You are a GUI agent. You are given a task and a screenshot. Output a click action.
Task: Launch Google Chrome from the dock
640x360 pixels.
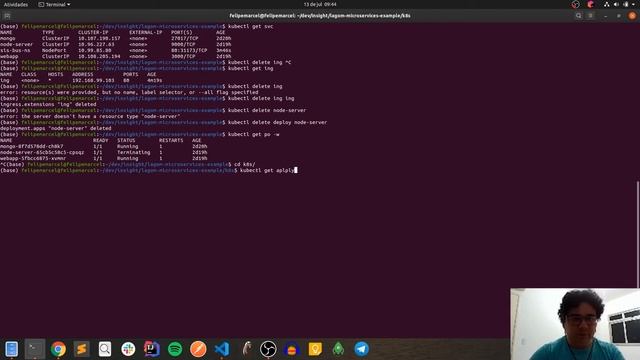(58, 349)
